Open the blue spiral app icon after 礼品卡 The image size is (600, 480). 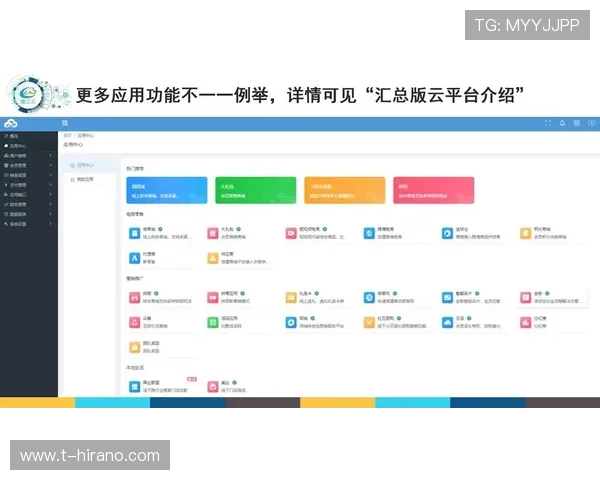369,297
